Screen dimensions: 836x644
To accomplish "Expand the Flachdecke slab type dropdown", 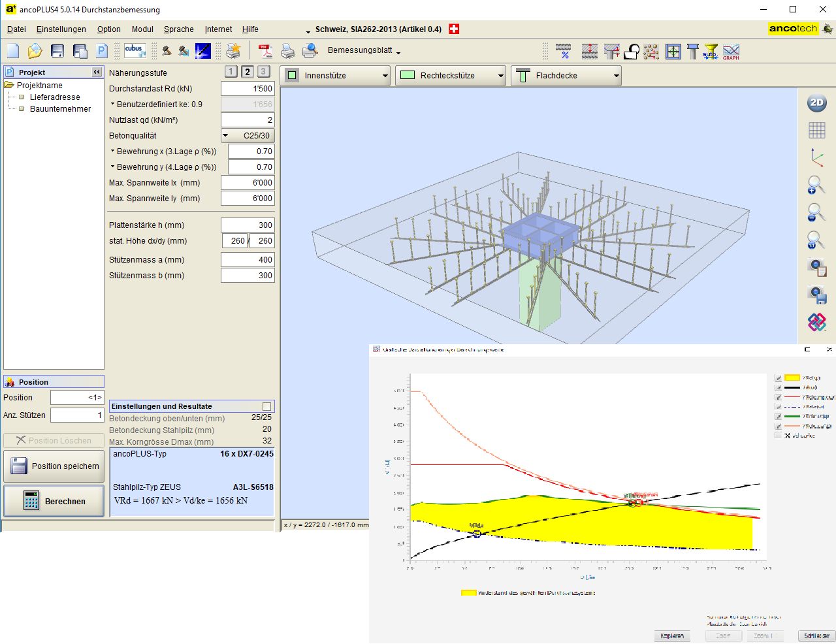I will click(566, 76).
